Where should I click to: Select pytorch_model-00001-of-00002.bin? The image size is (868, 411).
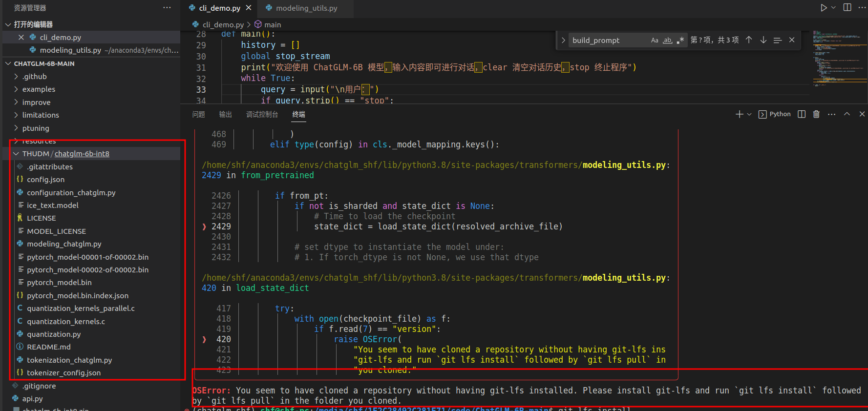[x=91, y=257]
